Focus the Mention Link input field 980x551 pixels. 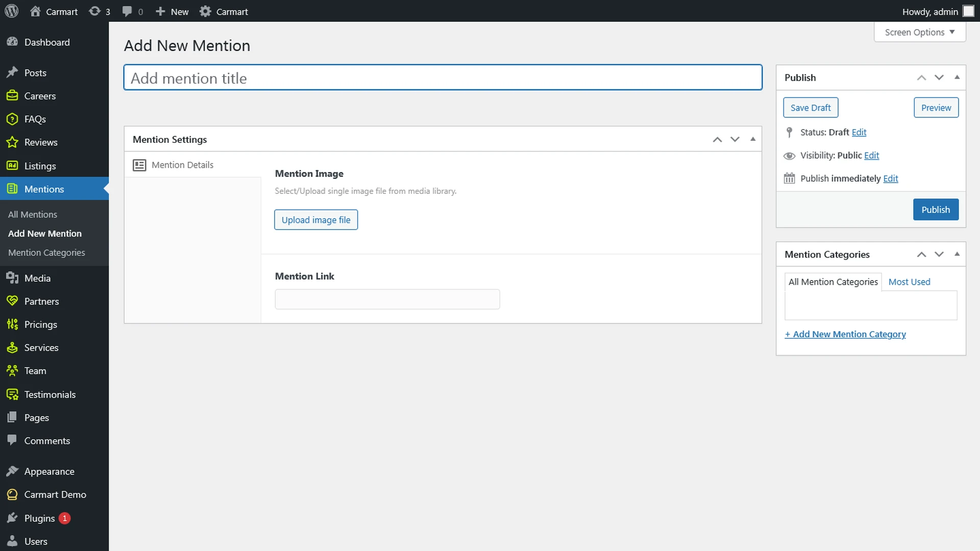coord(387,299)
